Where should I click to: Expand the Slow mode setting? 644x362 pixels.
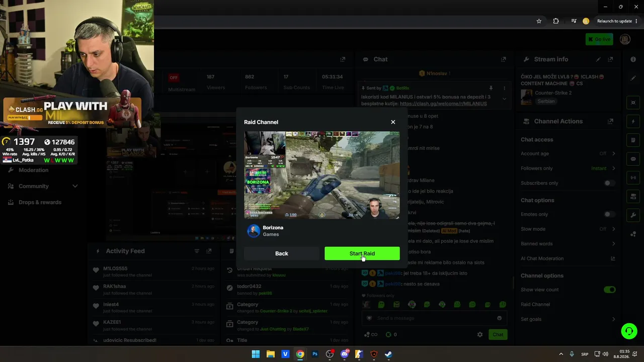click(568, 229)
